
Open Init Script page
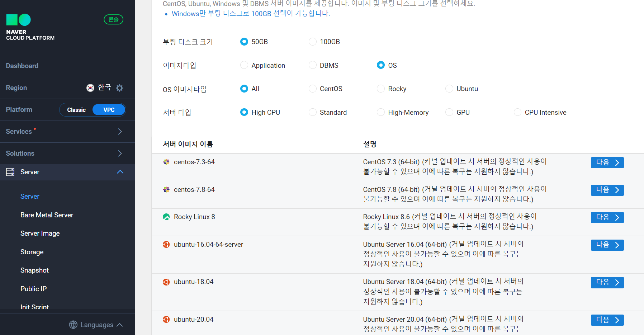coord(34,307)
